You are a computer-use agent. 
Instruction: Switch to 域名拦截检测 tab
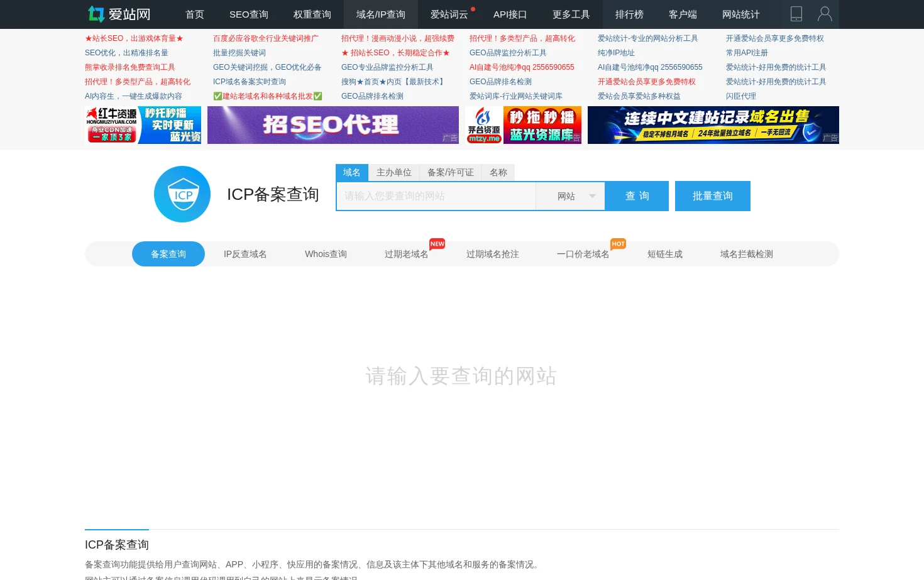coord(747,254)
